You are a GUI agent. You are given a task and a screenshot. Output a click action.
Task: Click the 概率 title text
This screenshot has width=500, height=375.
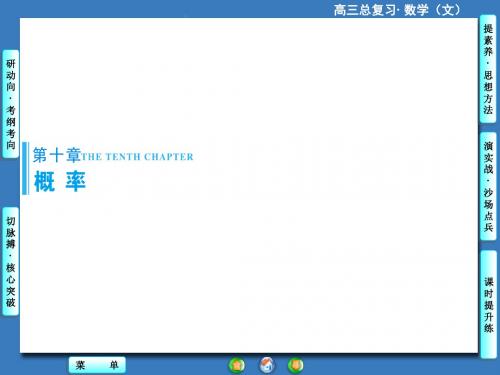coord(60,181)
